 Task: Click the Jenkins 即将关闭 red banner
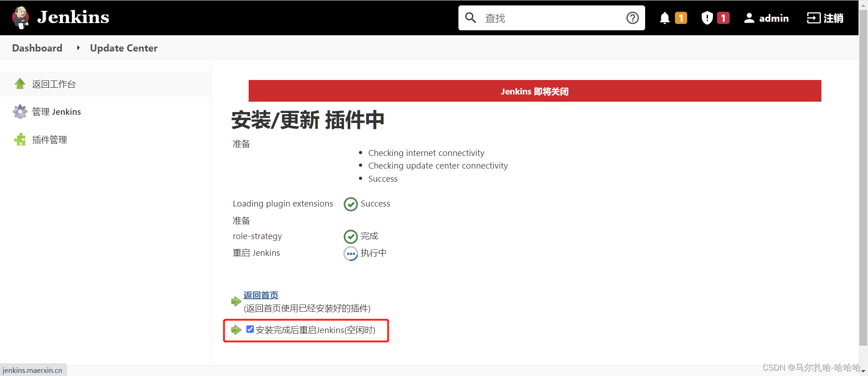535,91
